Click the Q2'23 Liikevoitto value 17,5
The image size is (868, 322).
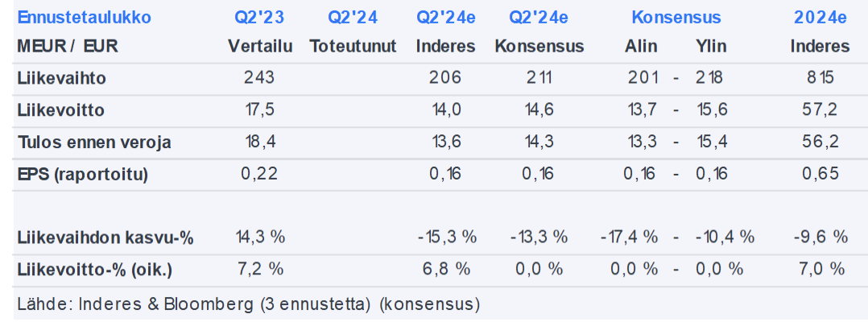click(258, 110)
